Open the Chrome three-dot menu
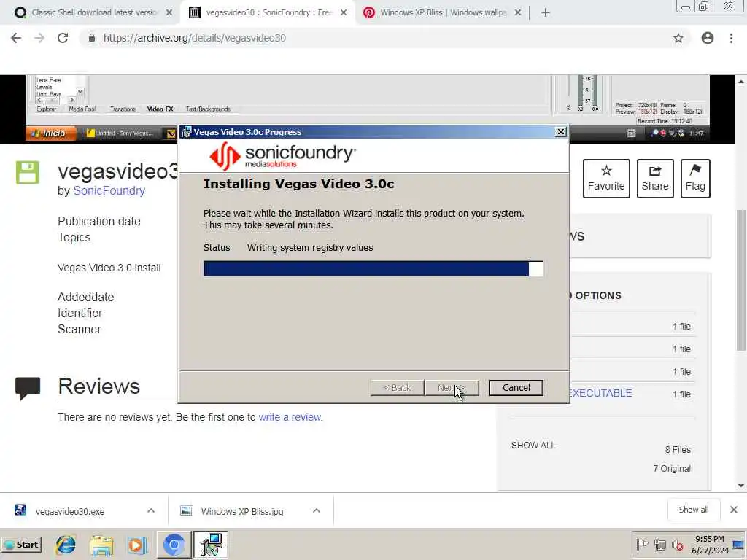Screen dimensions: 747x560 point(731,38)
